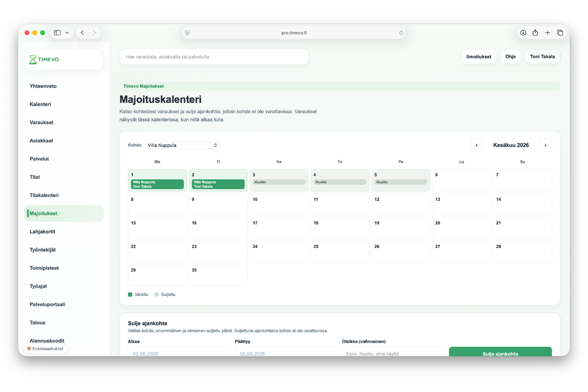588x392 pixels.
Task: Expand Safari sidebar options chevron
Action: [x=67, y=33]
